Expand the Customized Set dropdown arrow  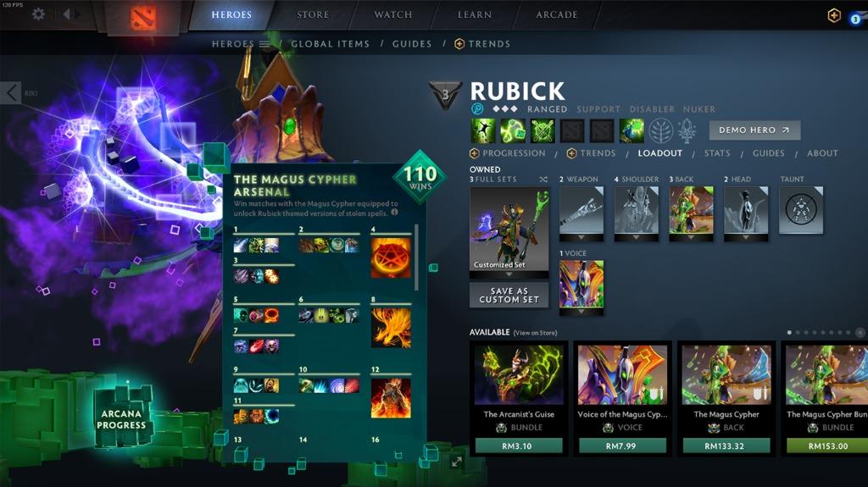[509, 274]
